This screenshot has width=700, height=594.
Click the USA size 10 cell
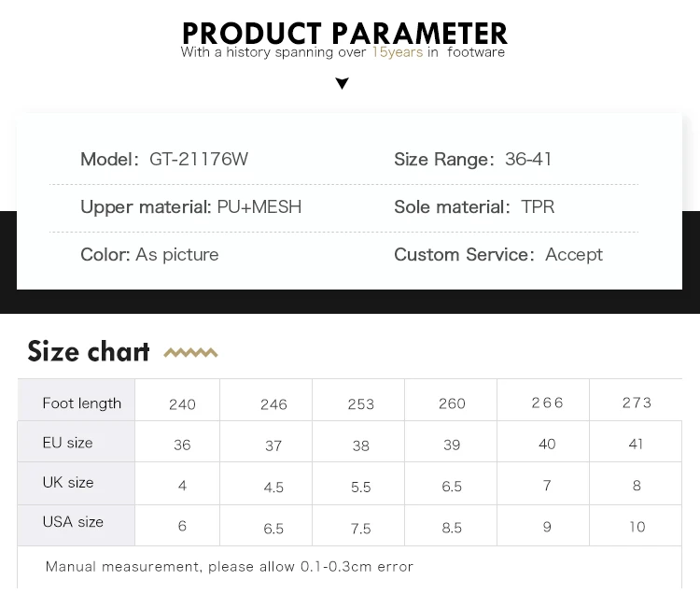pyautogui.click(x=637, y=527)
